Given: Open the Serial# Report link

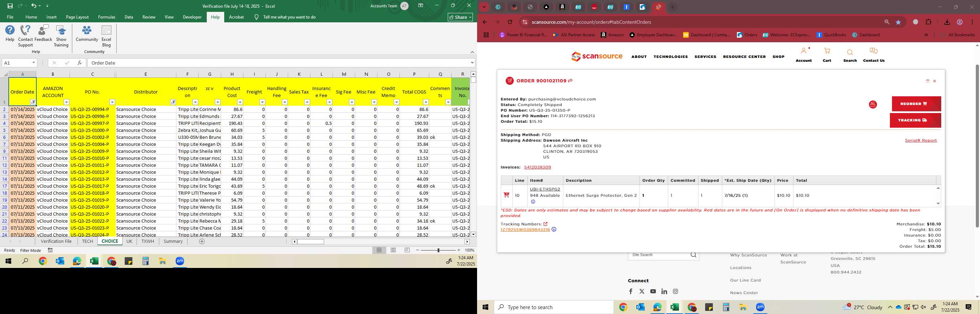Looking at the screenshot, I should coord(921,140).
